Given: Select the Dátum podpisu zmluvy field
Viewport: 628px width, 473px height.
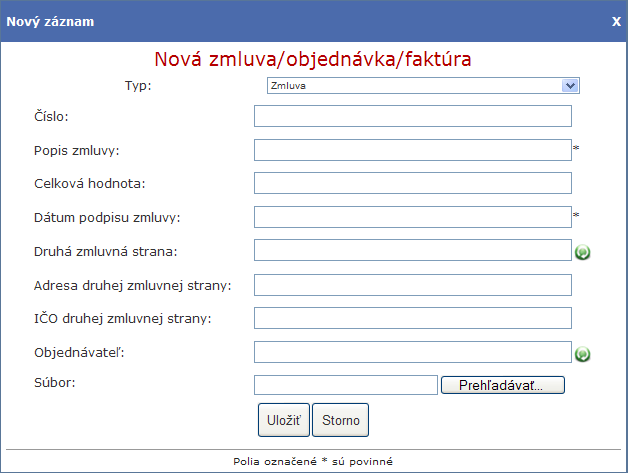Looking at the screenshot, I should coord(413,217).
